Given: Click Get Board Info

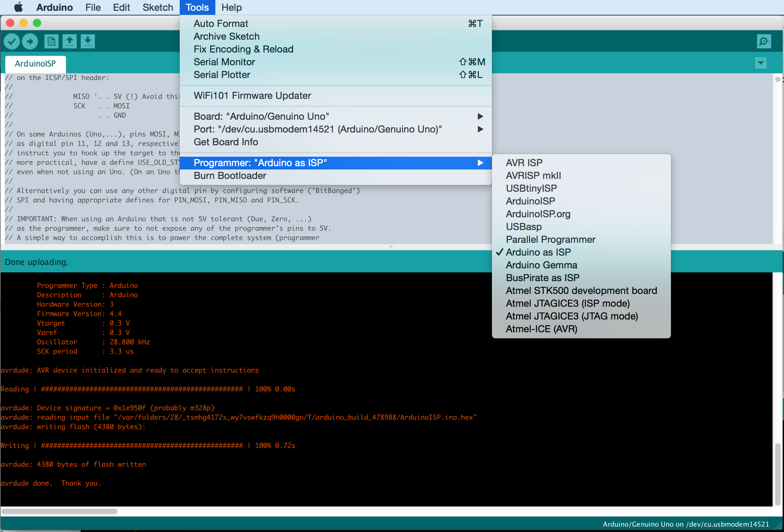Looking at the screenshot, I should point(336,142).
